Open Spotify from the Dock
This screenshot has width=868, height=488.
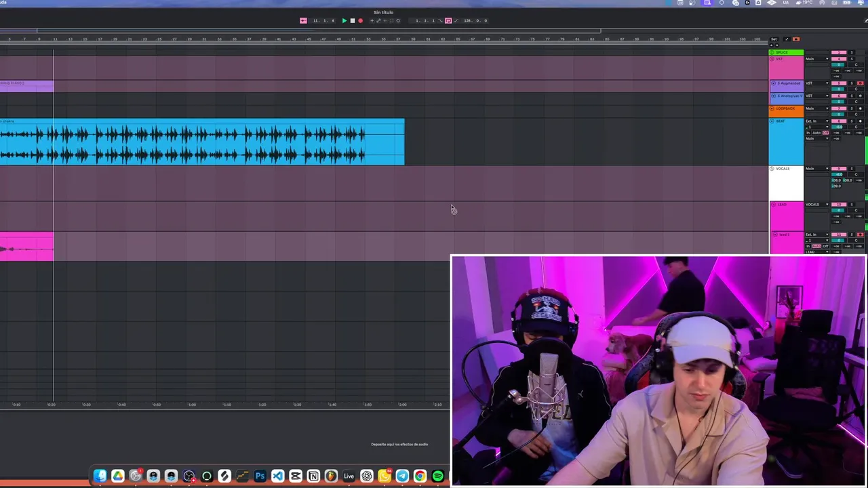click(438, 476)
